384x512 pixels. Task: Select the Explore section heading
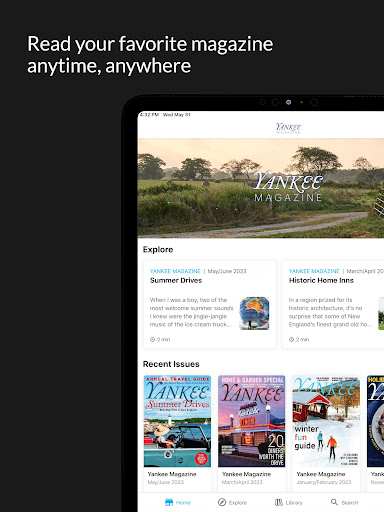coord(158,250)
